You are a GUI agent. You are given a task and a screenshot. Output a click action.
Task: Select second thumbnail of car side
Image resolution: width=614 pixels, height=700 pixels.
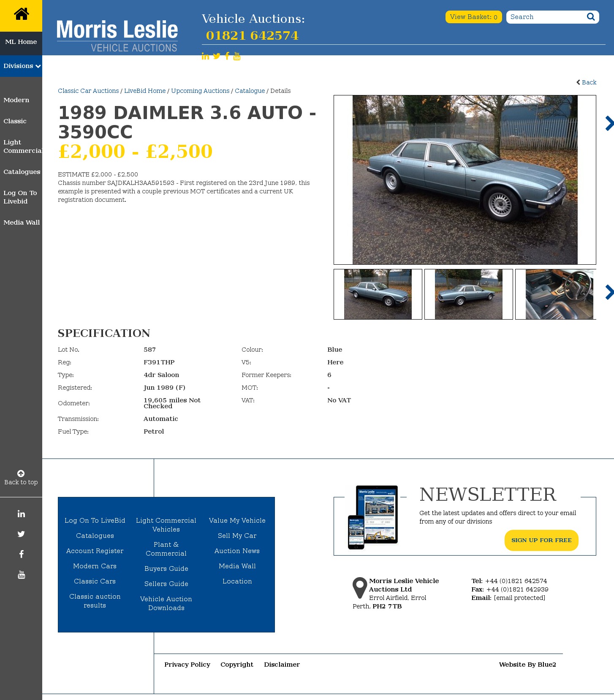point(469,294)
